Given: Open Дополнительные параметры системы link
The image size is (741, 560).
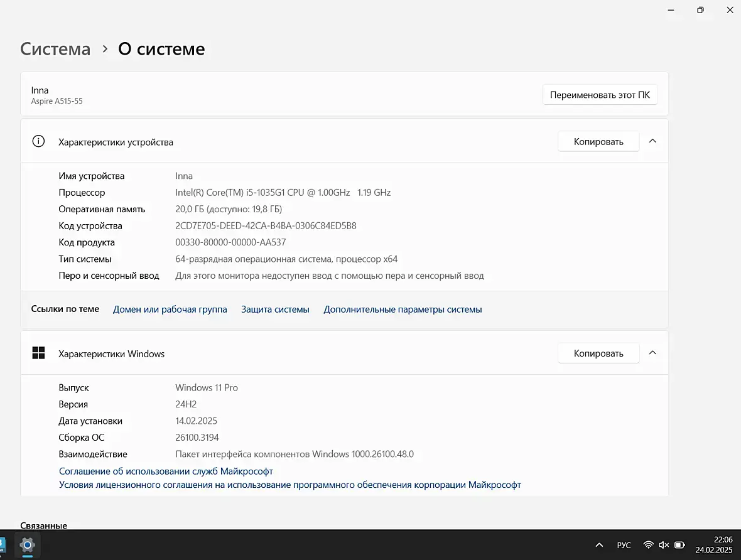Looking at the screenshot, I should [x=403, y=309].
